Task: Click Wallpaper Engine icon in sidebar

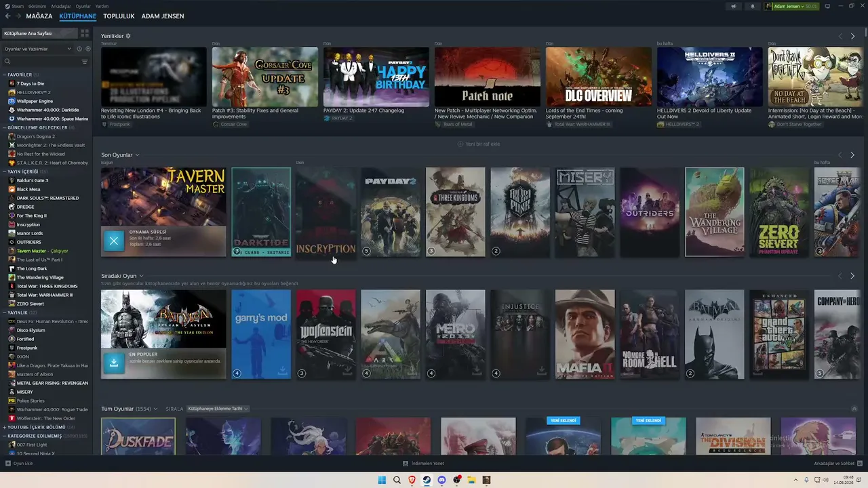Action: coord(12,101)
